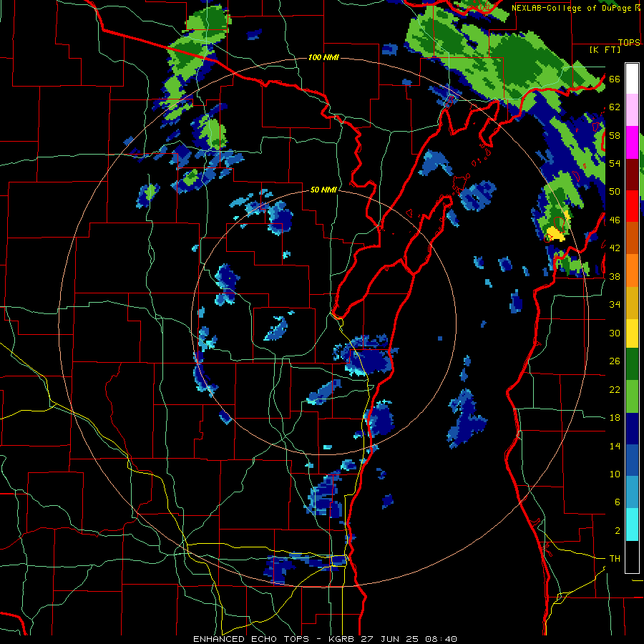644x644 pixels.
Task: Select the dark red 54 kft legend swatch
Action: 632,175
